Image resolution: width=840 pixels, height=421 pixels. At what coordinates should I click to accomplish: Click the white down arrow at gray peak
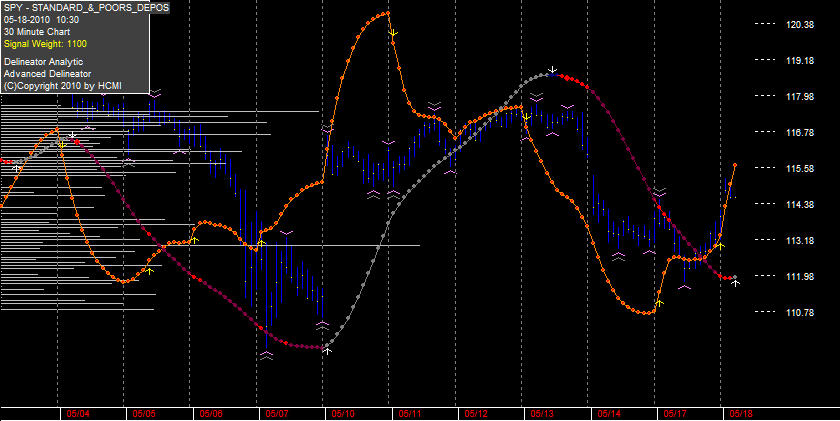[554, 70]
